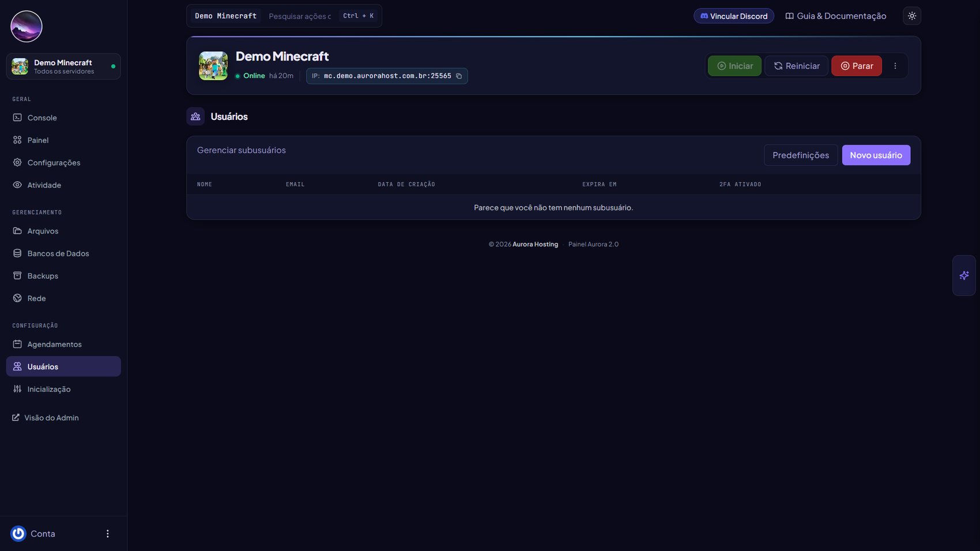The width and height of the screenshot is (980, 551).
Task: Click the Bancos de Dados database icon
Action: pyautogui.click(x=17, y=253)
